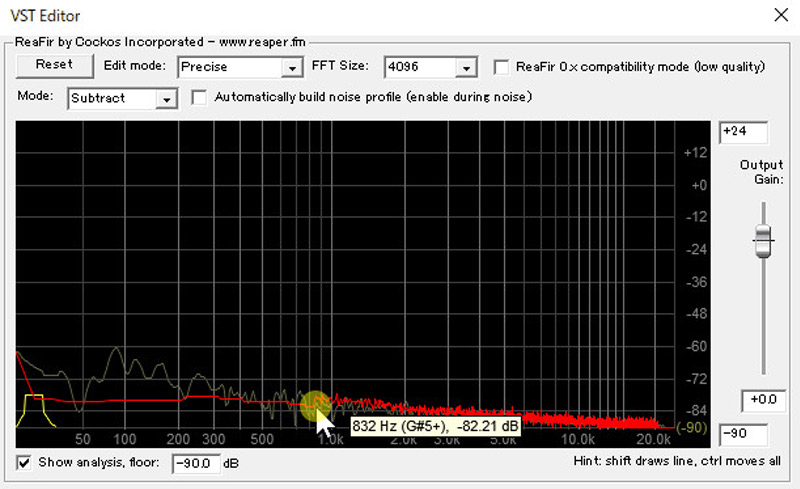
Task: Click Output Gain slider track below the handle
Action: [763, 320]
